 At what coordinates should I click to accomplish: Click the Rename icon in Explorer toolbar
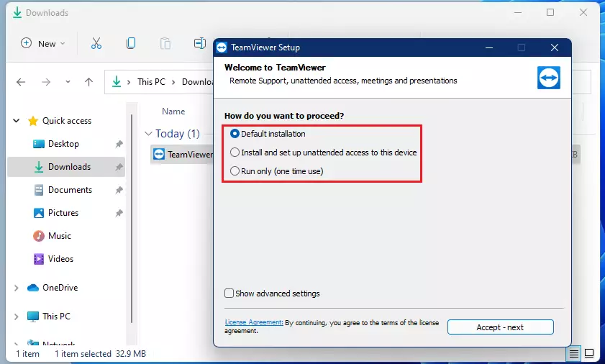coord(199,43)
